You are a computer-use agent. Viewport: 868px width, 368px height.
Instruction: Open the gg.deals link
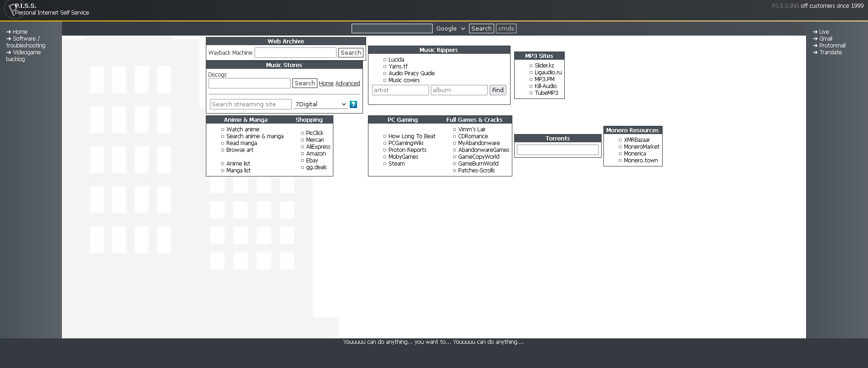point(316,167)
